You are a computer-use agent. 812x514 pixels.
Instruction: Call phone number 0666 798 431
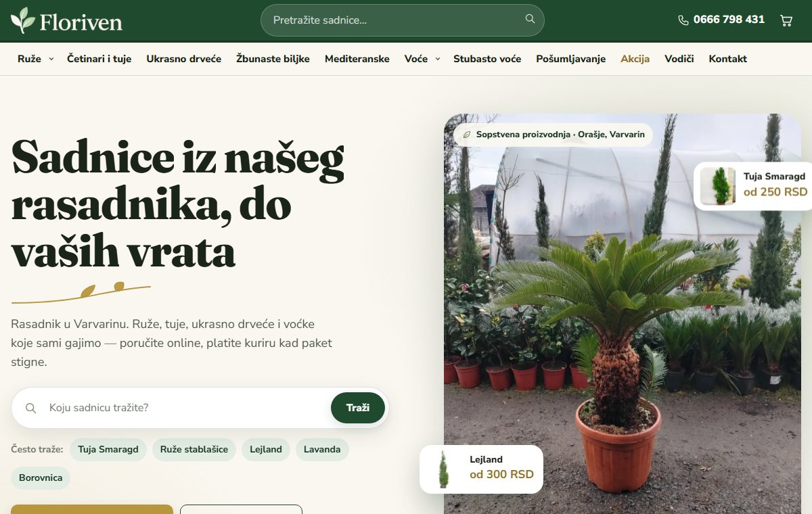[x=729, y=20]
